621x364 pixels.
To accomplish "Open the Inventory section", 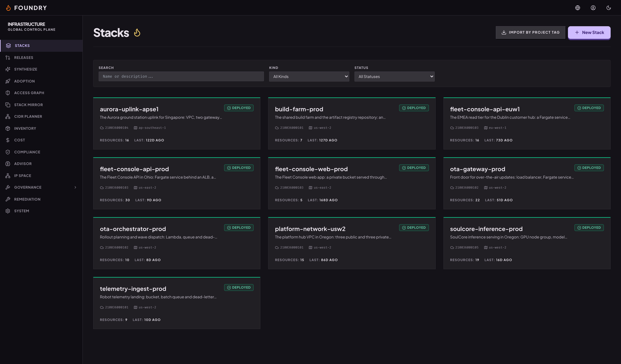I will tap(41, 129).
